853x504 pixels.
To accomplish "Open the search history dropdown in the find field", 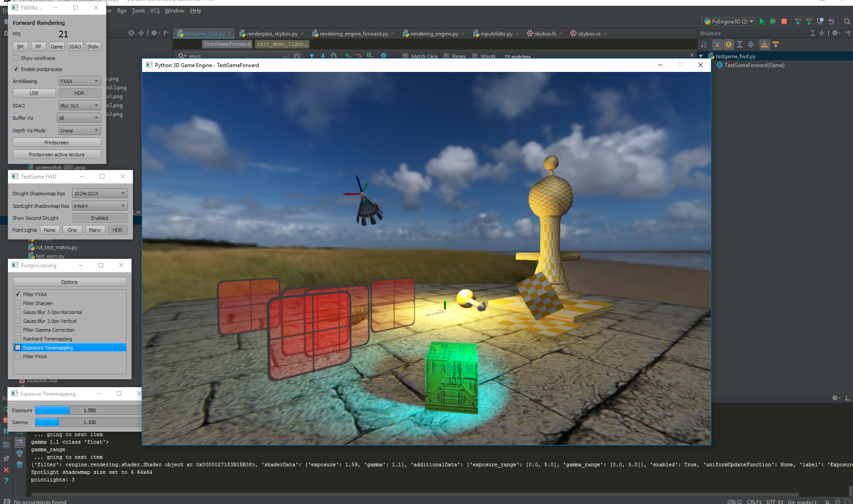I will (x=182, y=56).
